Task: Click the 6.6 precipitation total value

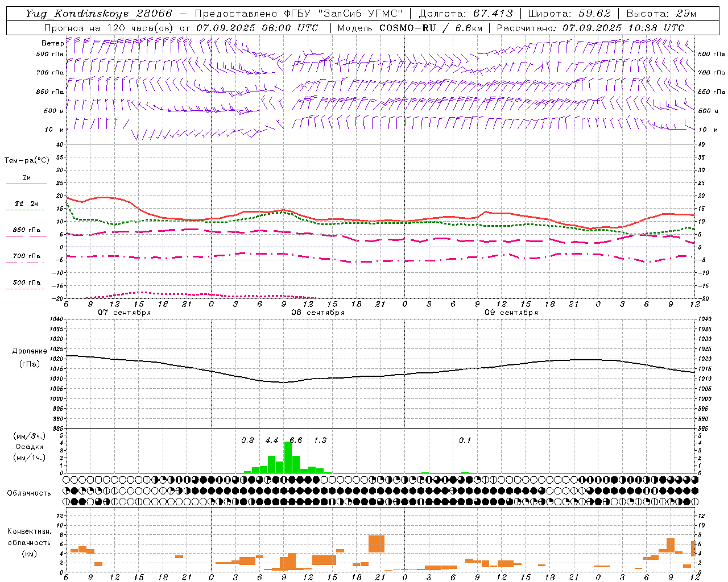Action: pyautogui.click(x=296, y=440)
